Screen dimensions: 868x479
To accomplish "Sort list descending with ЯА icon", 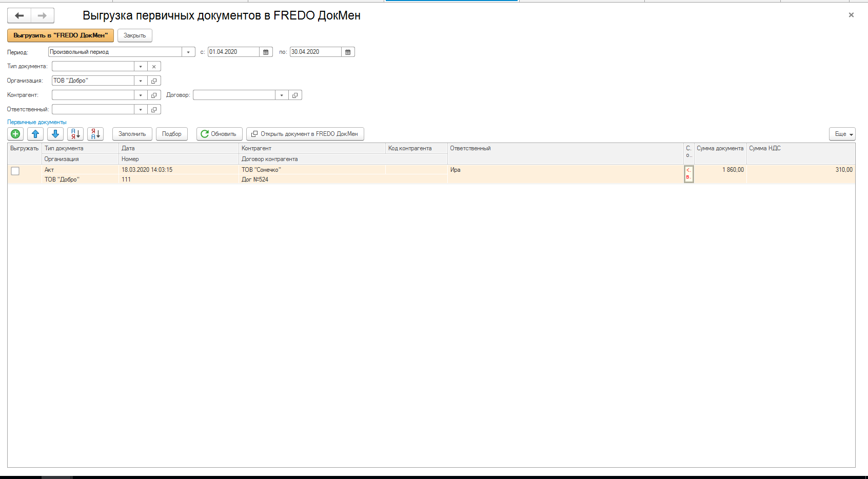I will (95, 134).
